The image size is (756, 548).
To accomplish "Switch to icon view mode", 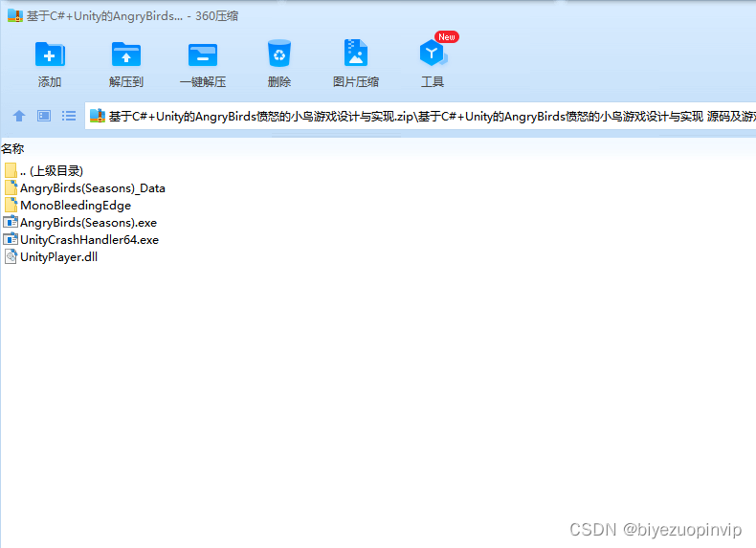I will tap(44, 116).
